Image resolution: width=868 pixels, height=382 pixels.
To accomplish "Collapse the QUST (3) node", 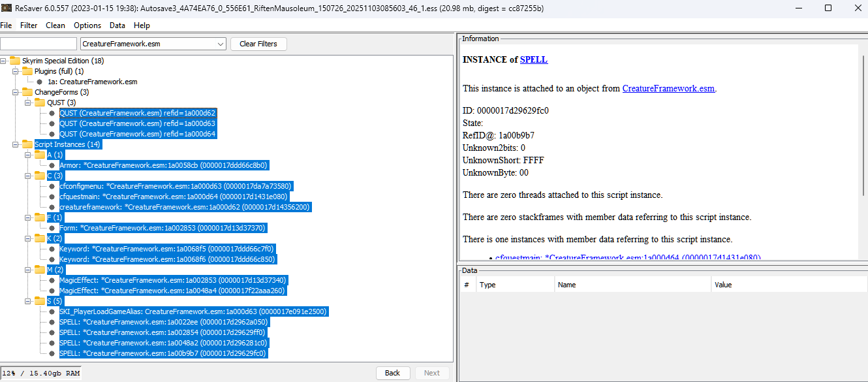I will (x=28, y=103).
